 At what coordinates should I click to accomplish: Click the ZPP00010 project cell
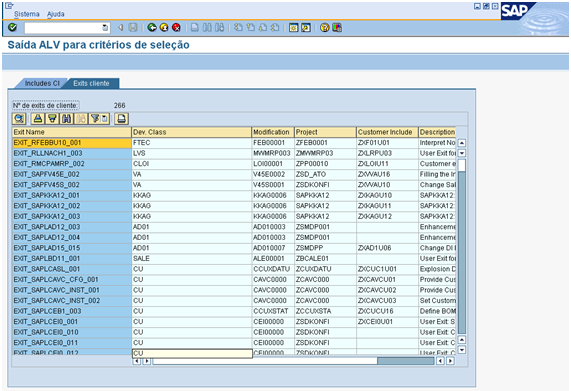(x=325, y=164)
